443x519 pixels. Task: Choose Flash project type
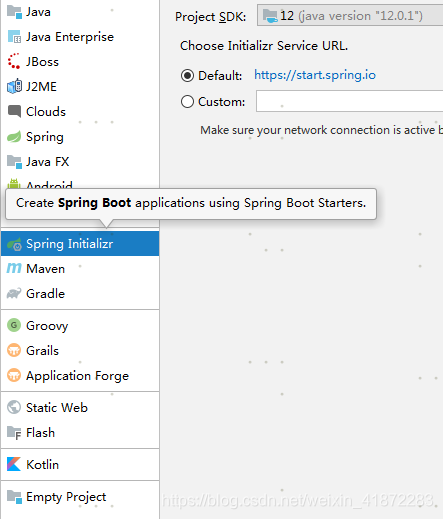click(x=80, y=433)
